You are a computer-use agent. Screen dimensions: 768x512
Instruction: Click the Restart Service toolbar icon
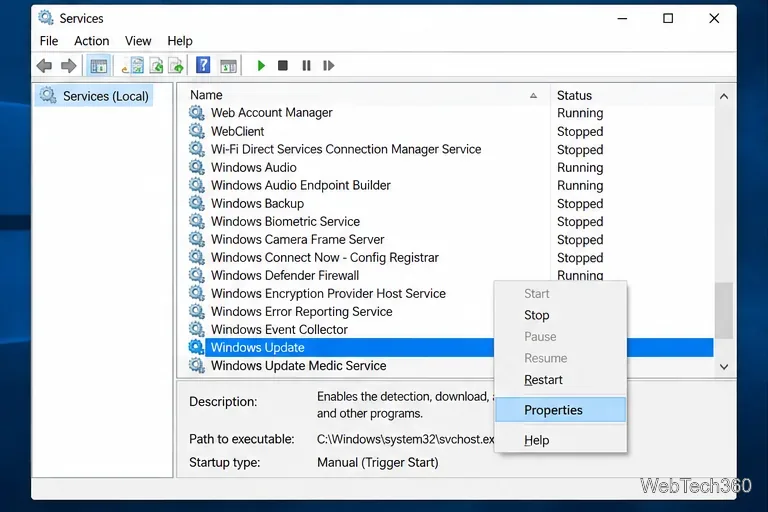(x=329, y=66)
